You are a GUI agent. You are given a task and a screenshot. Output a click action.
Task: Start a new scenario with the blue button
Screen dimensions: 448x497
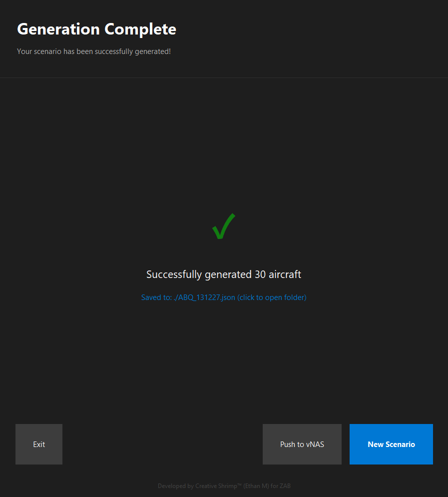(391, 444)
